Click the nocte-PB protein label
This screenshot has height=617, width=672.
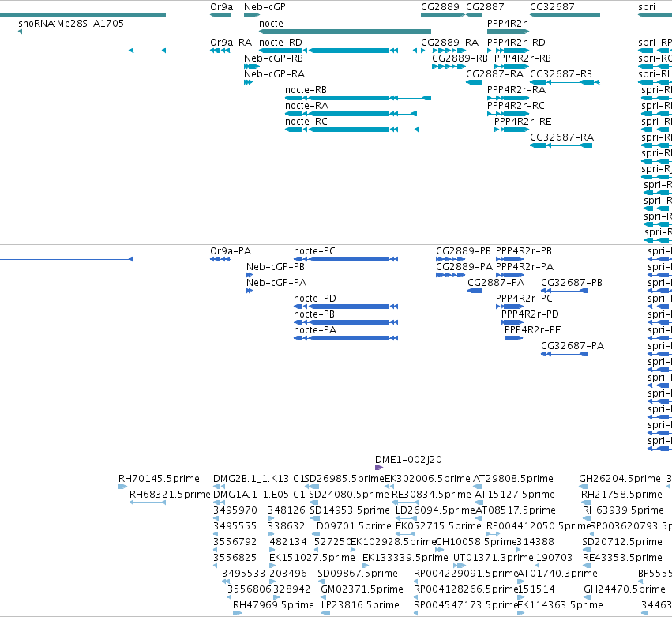tap(314, 314)
